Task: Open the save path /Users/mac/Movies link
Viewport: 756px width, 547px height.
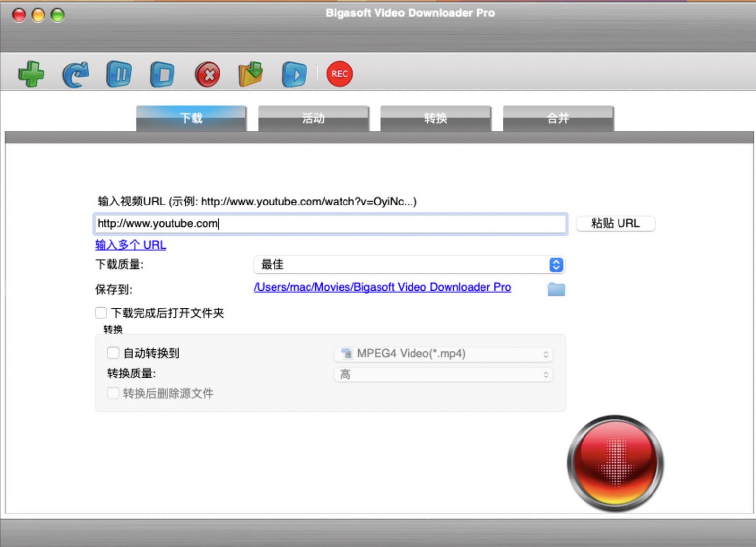Action: tap(382, 287)
